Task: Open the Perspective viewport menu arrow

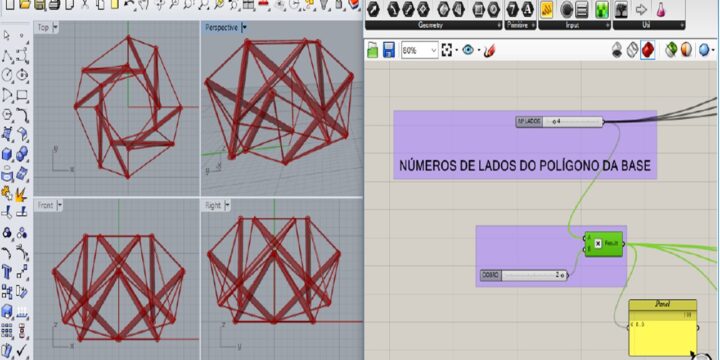Action: [244, 28]
